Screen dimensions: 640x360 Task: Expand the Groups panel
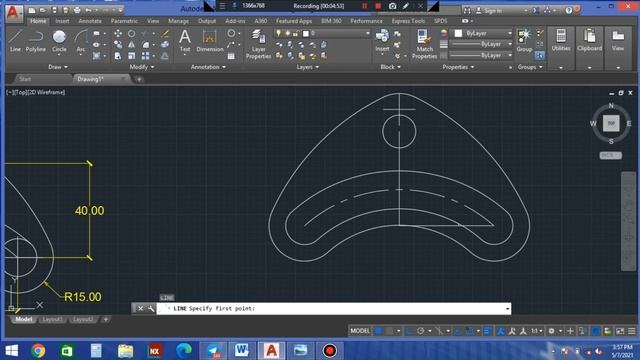point(530,67)
